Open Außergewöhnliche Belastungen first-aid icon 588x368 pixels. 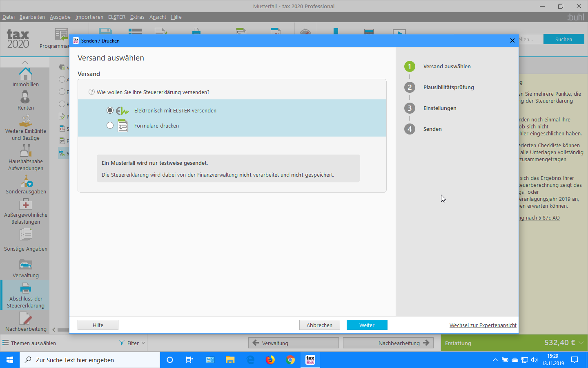click(25, 204)
